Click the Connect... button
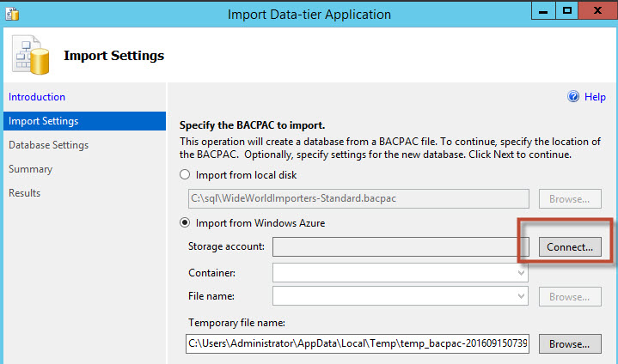 (x=570, y=247)
